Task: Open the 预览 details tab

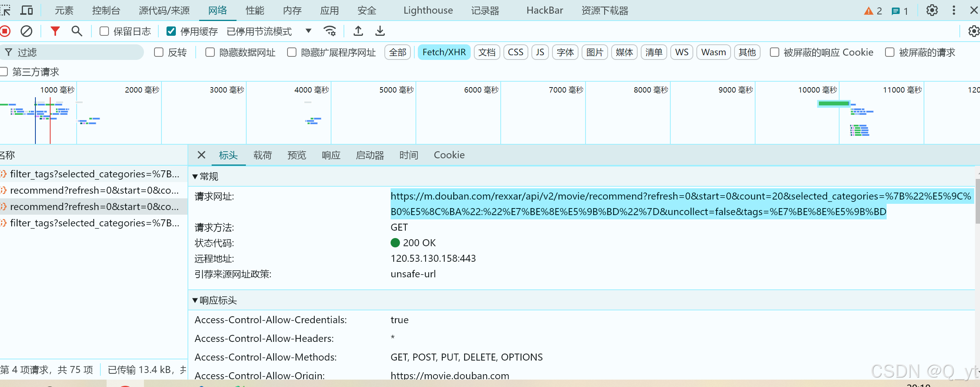Action: point(297,155)
